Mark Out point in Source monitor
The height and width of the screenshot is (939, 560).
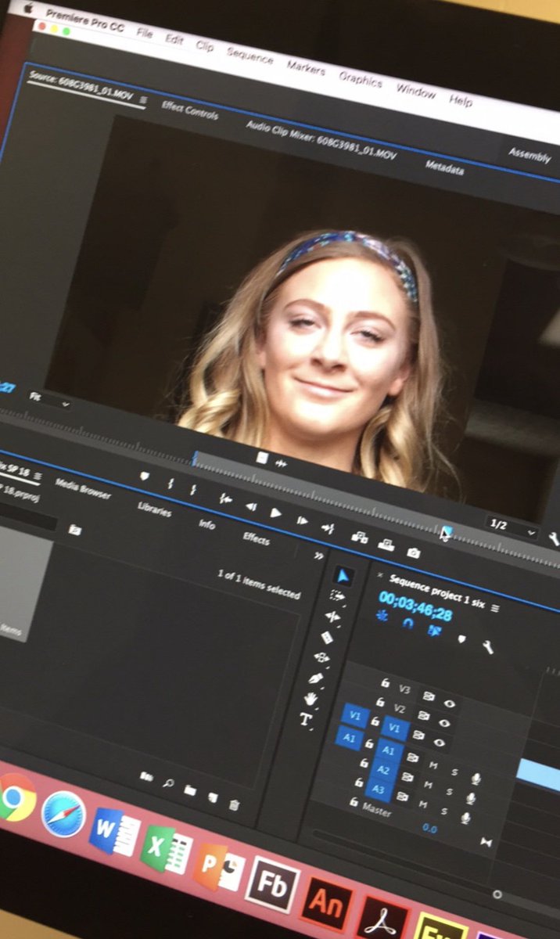point(194,490)
